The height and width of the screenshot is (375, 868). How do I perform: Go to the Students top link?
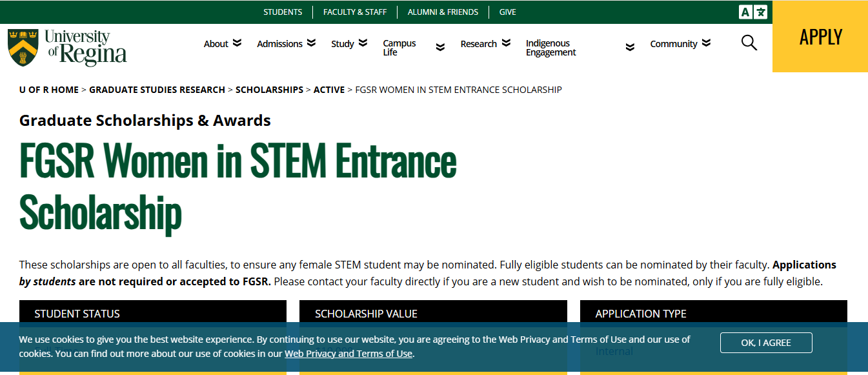click(x=283, y=12)
